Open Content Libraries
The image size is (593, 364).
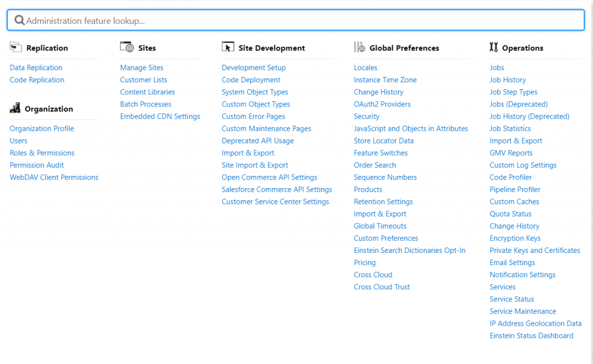click(x=148, y=92)
